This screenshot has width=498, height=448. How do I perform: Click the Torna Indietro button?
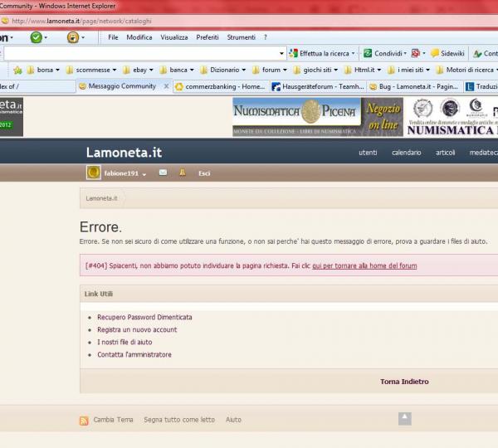[x=404, y=382]
